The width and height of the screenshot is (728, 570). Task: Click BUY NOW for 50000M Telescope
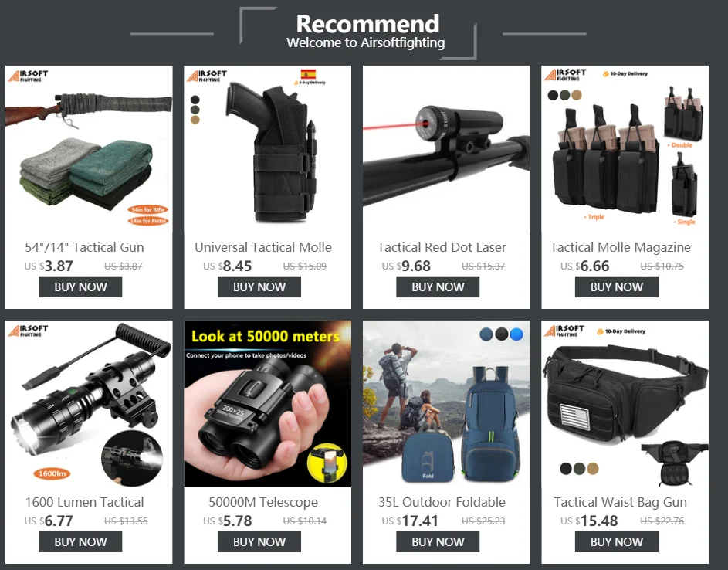point(259,542)
